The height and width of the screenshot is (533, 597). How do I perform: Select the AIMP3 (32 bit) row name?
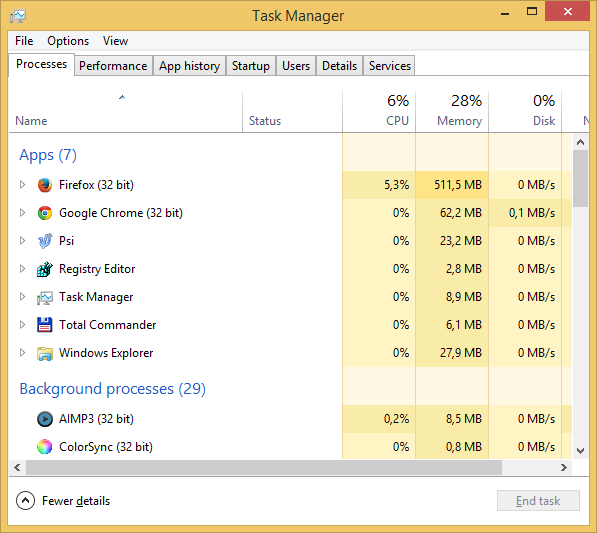(96, 419)
